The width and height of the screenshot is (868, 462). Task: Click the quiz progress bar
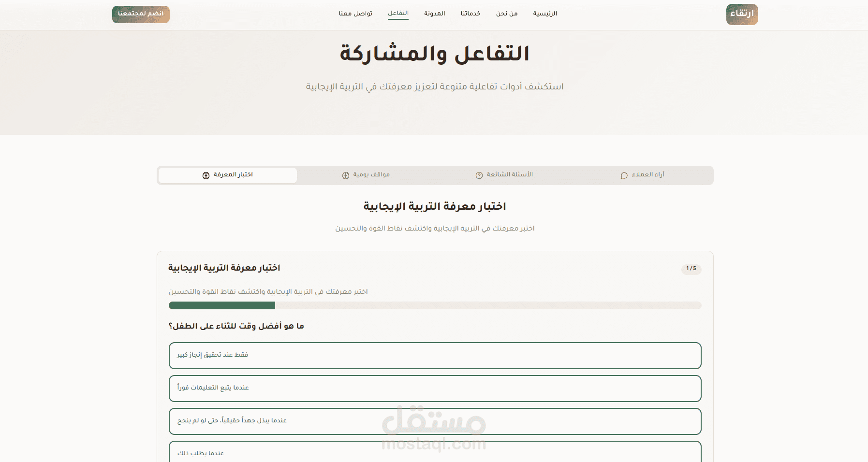point(435,305)
